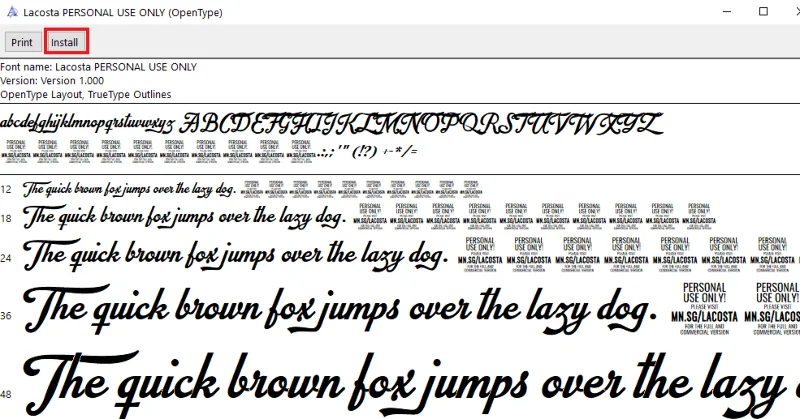Install the Lacosta font

click(x=65, y=42)
